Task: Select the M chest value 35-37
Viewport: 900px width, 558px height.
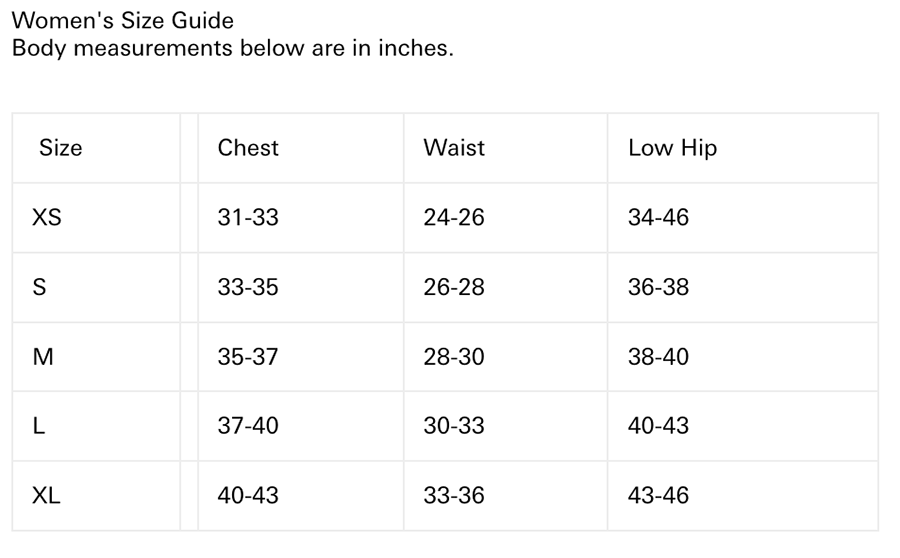Action: [248, 356]
